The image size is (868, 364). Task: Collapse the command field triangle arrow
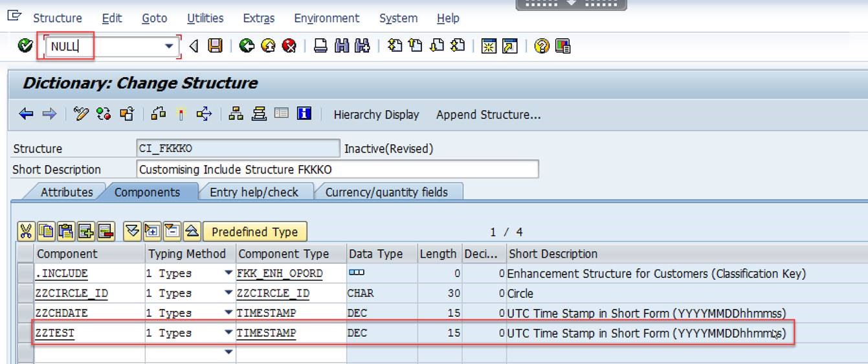click(194, 46)
